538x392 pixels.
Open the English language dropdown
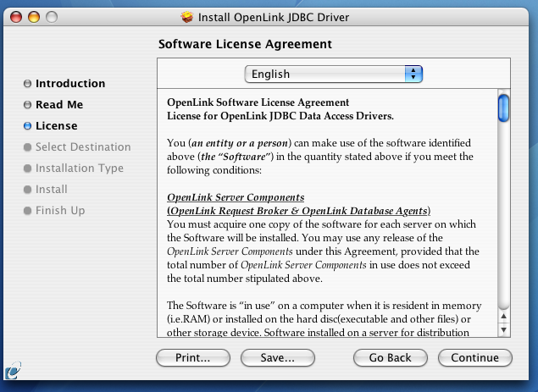333,75
